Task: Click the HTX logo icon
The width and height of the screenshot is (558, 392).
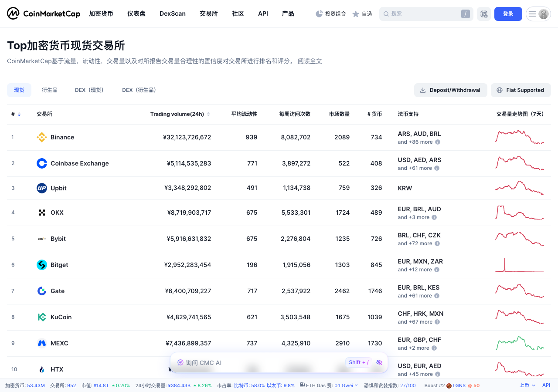Action: [42, 369]
